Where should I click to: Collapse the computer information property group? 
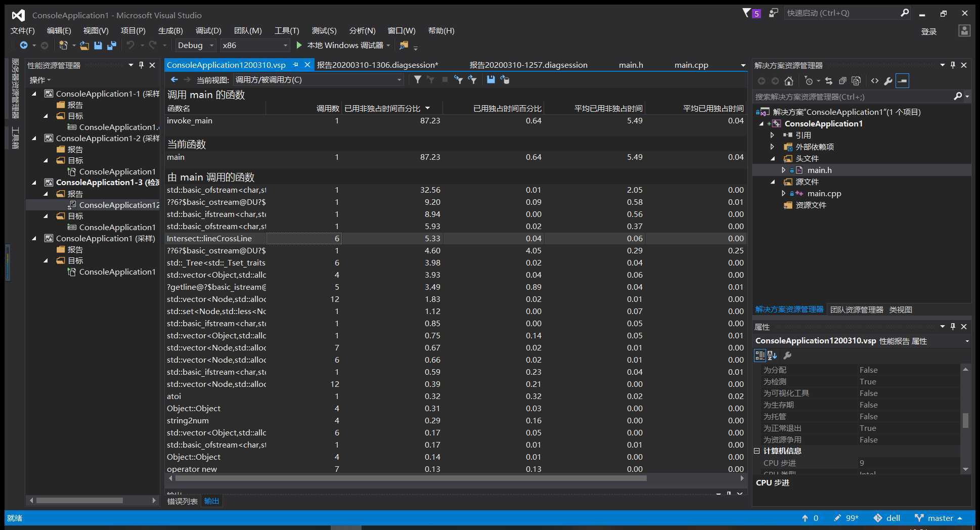(757, 451)
